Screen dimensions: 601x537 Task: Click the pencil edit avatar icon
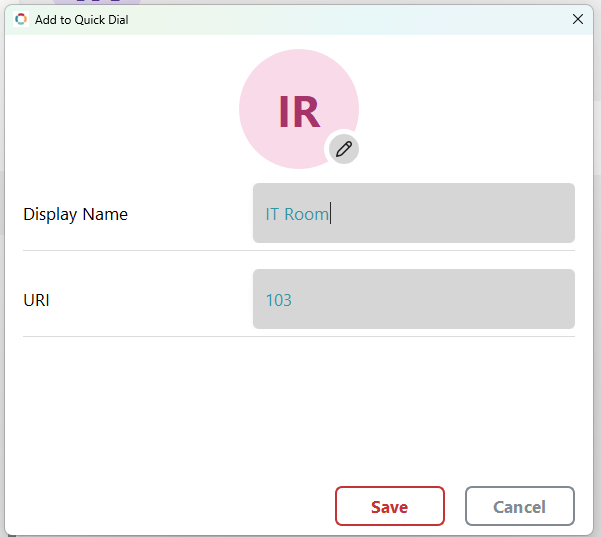[x=344, y=149]
